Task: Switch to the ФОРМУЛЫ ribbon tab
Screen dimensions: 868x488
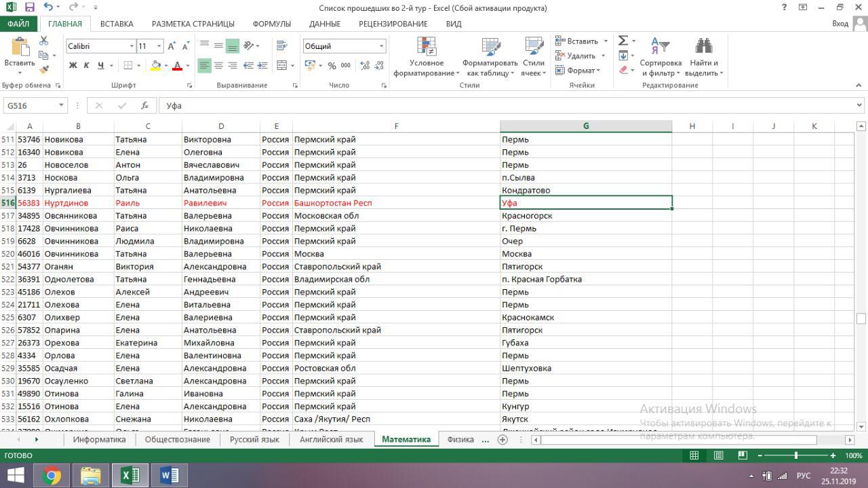Action: [x=272, y=24]
